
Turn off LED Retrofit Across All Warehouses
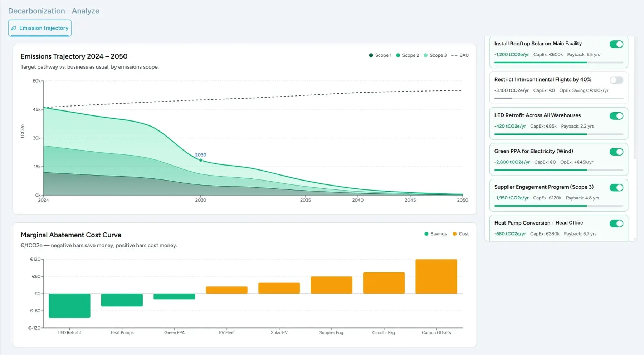click(x=616, y=116)
